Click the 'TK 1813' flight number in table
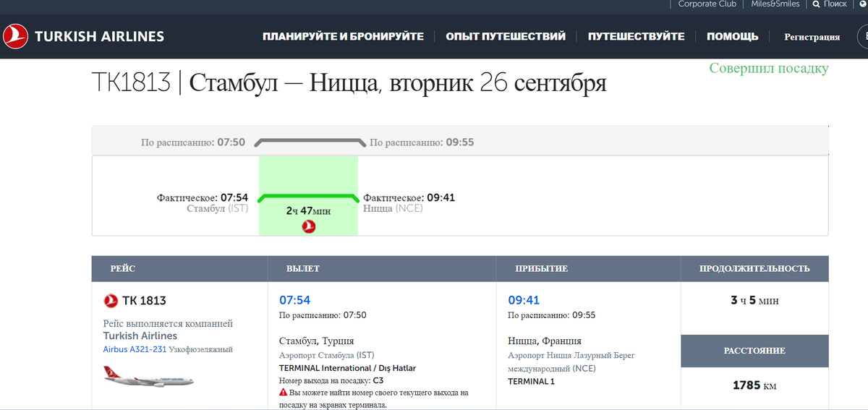The width and height of the screenshot is (868, 410). point(144,301)
